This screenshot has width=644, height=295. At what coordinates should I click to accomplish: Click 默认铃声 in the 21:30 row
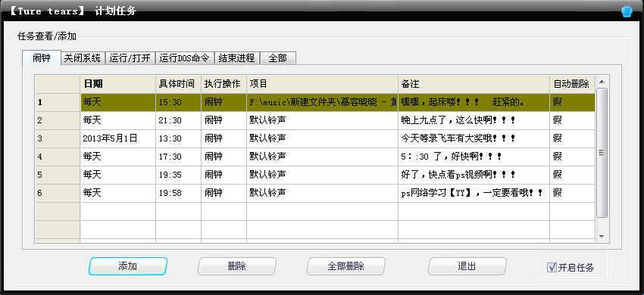point(323,120)
